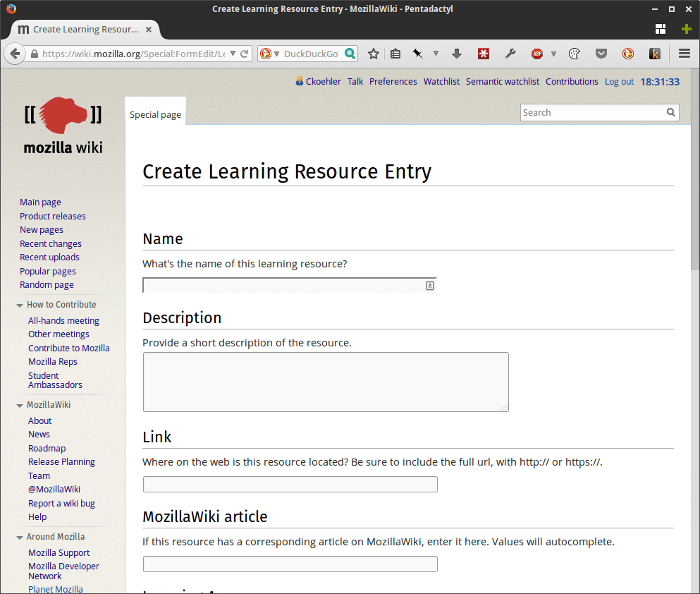Click the orange K extension icon
Screen dimensions: 700x594
click(654, 54)
